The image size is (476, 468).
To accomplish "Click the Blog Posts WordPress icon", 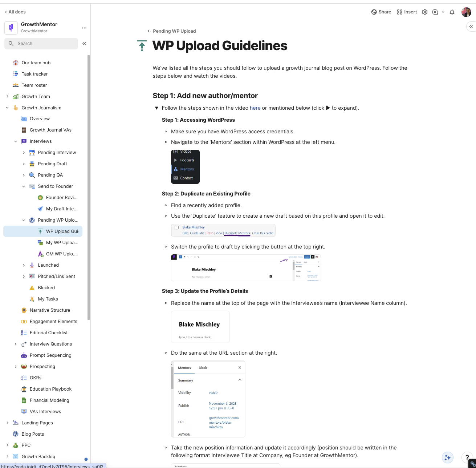I will click(16, 434).
